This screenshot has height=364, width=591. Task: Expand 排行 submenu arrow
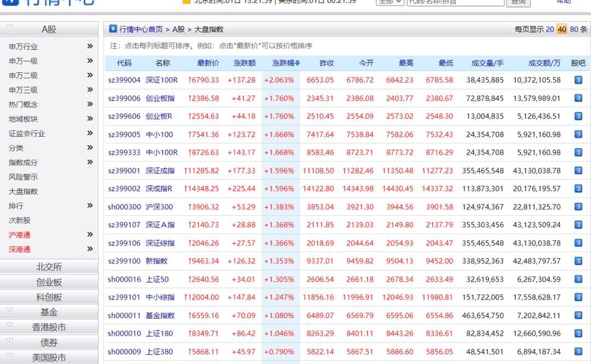pos(90,205)
